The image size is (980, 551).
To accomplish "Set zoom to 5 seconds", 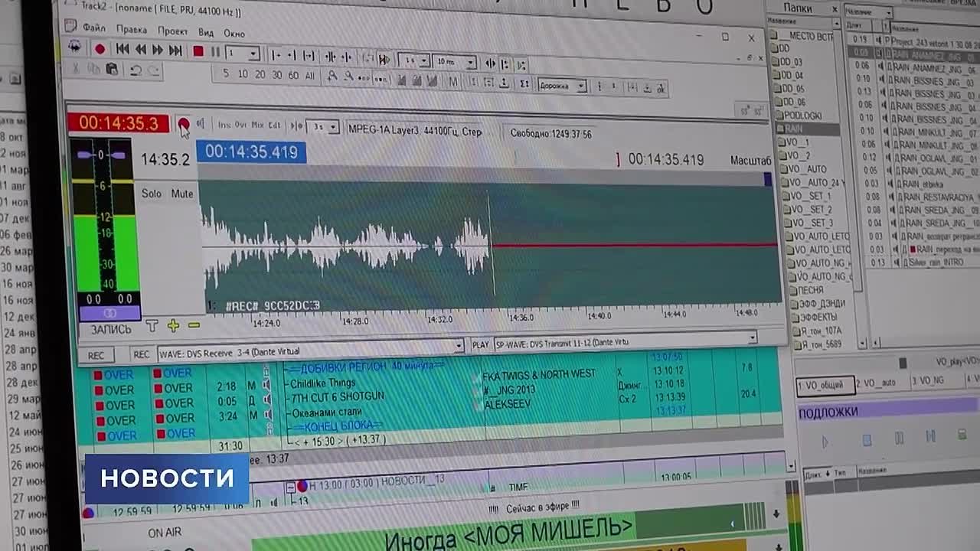I will point(225,73).
